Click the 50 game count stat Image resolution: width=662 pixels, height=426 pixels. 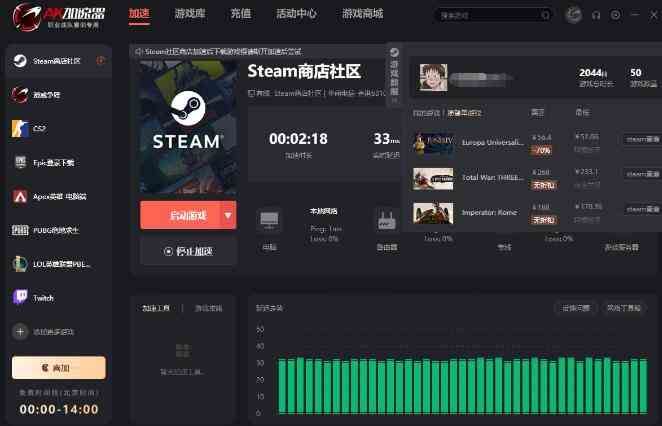pos(636,73)
